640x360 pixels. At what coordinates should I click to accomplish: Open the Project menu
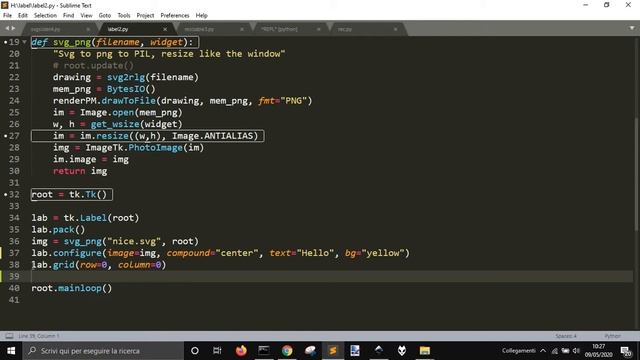pos(145,16)
